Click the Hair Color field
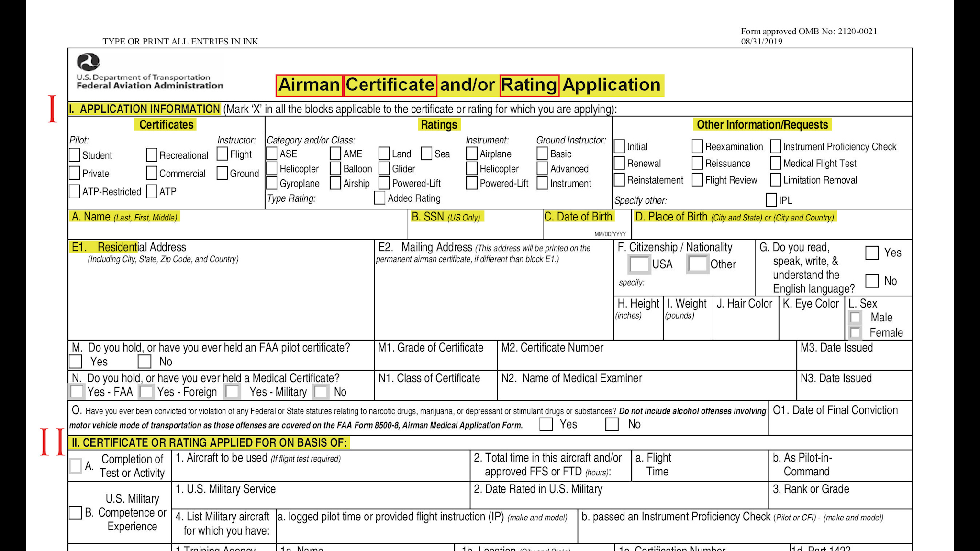The image size is (980, 551). 746,319
